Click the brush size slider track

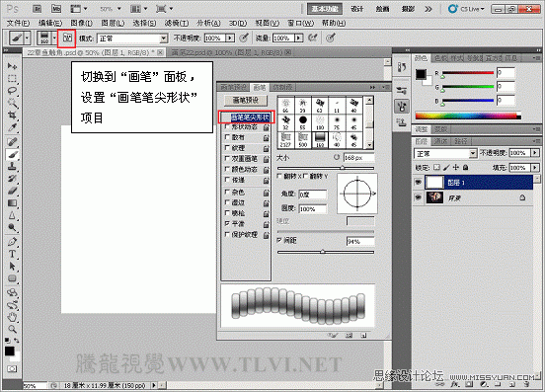point(326,168)
